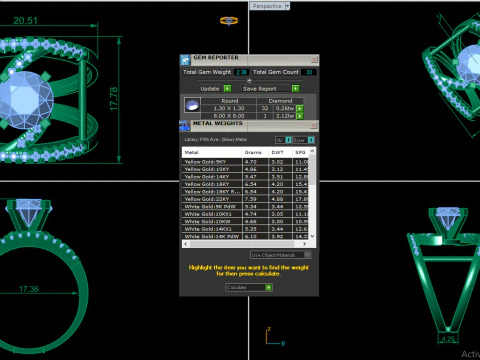Click the green arrow on the 8.00 X 8.00 row
The image size is (480, 360).
[300, 116]
